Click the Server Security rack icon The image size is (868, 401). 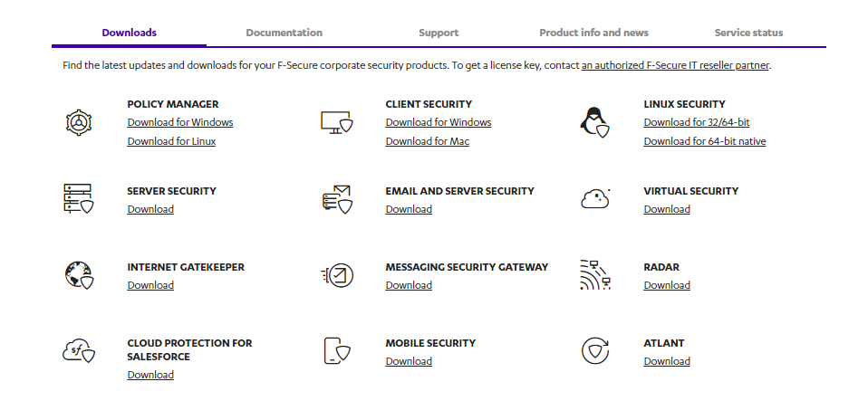[79, 197]
